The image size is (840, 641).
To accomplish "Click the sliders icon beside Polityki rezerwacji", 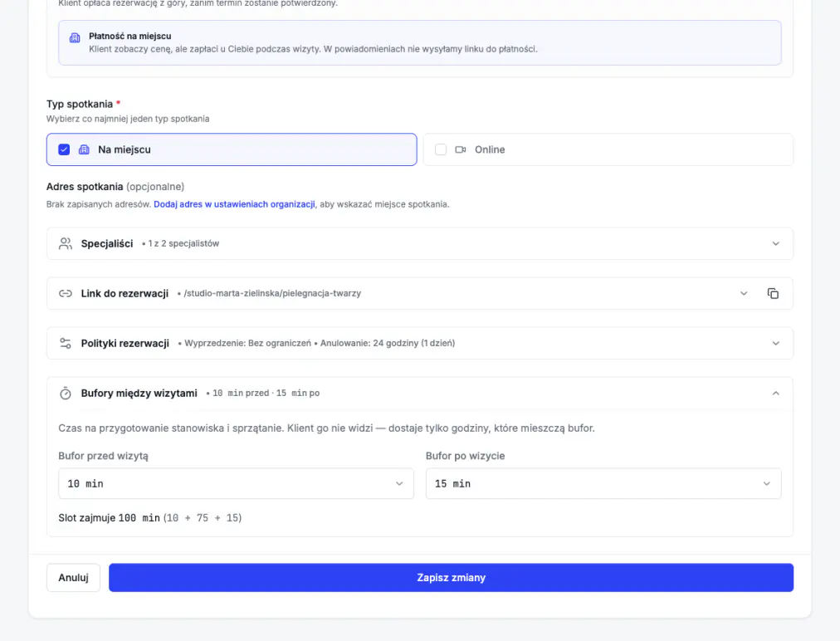I will (x=66, y=343).
